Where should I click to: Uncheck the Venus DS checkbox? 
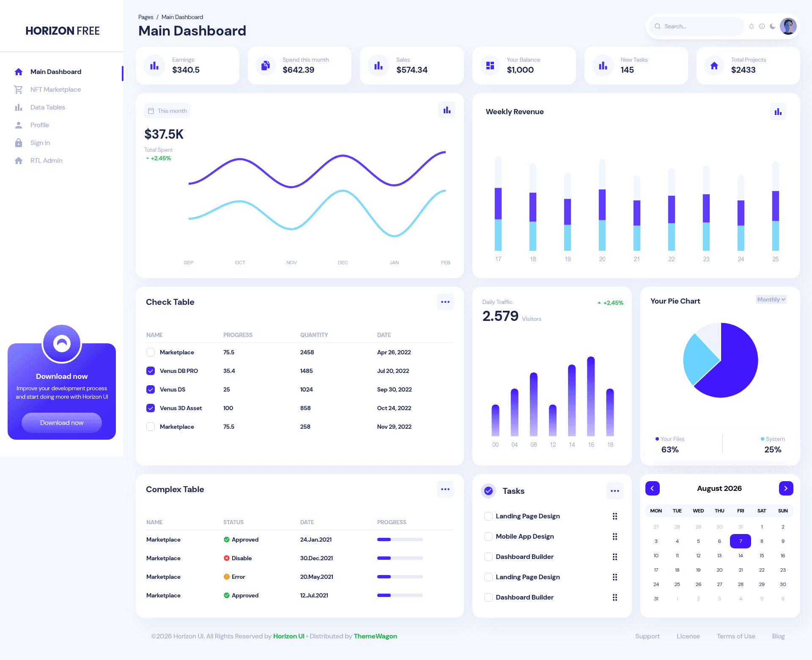[151, 389]
